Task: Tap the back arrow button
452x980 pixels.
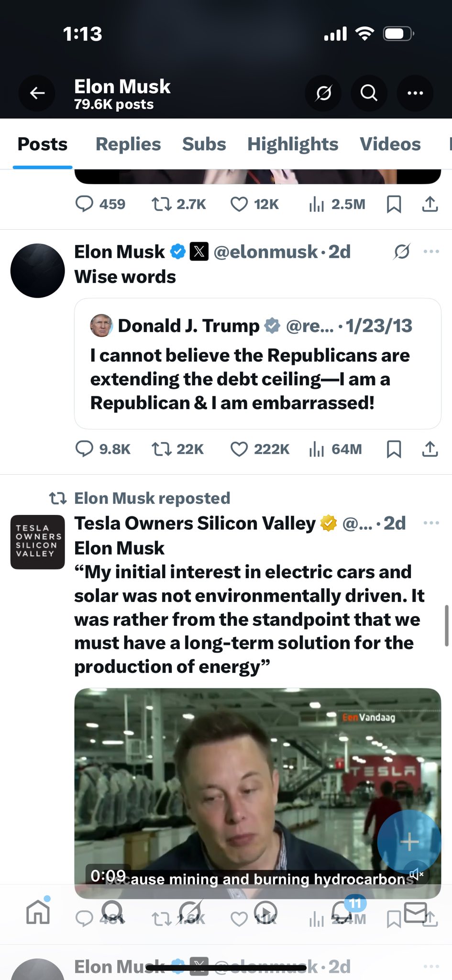Action: [x=37, y=93]
